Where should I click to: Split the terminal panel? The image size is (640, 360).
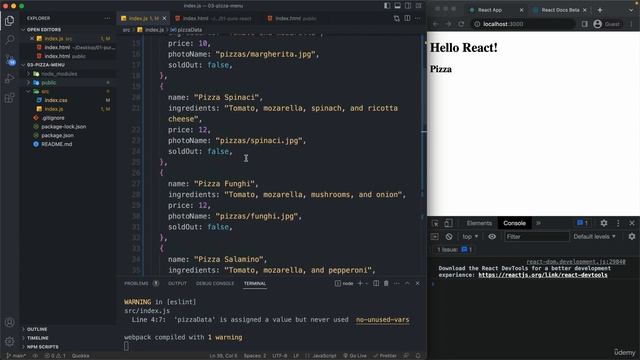coord(376,283)
